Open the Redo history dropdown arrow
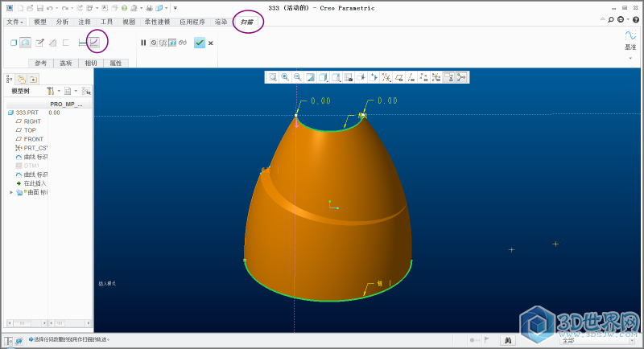Viewport: 644px width, 349px height. coord(72,8)
